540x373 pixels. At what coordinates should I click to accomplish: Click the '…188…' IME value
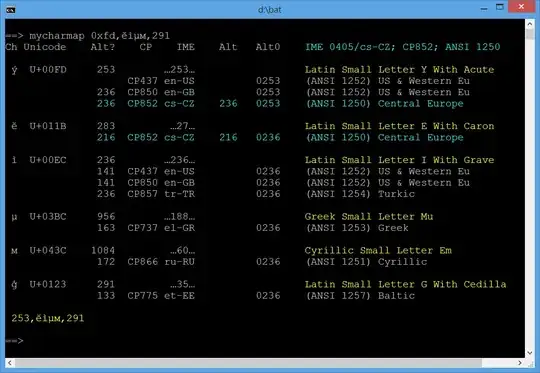tap(179, 217)
